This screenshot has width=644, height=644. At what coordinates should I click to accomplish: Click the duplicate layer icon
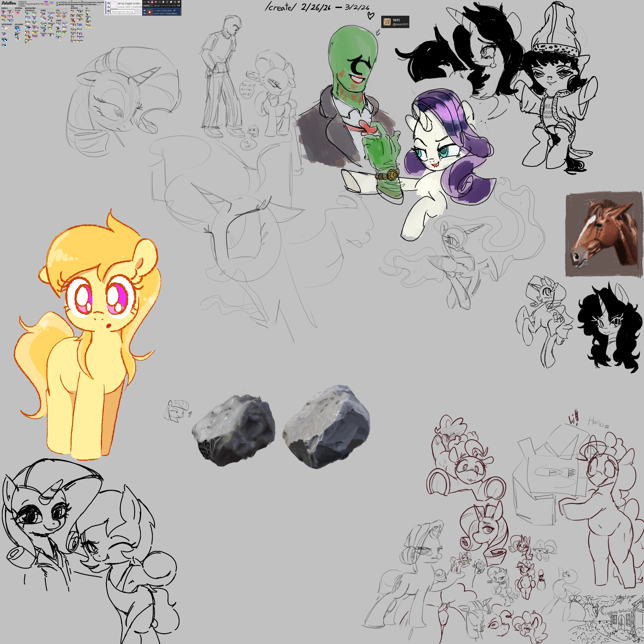pos(171,2)
